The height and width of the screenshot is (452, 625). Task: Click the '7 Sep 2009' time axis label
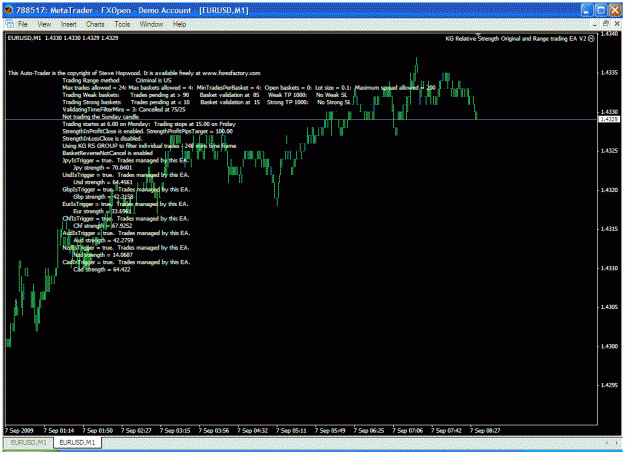pyautogui.click(x=19, y=430)
